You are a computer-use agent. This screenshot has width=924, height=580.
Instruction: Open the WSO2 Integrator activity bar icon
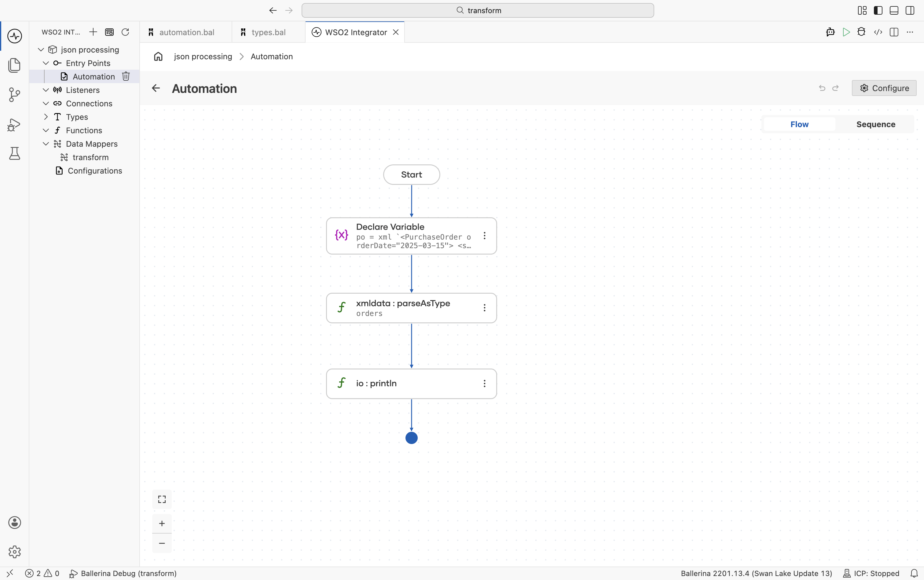[15, 36]
